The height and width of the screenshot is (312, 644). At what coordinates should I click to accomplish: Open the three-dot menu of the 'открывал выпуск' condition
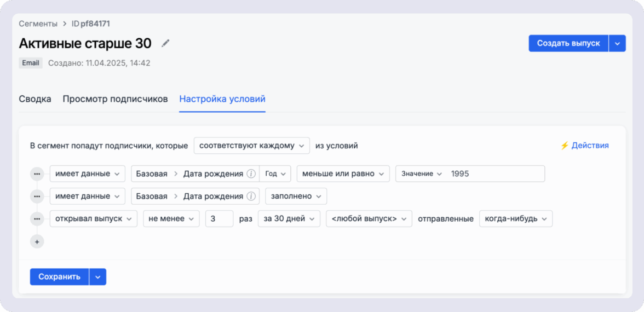point(37,219)
